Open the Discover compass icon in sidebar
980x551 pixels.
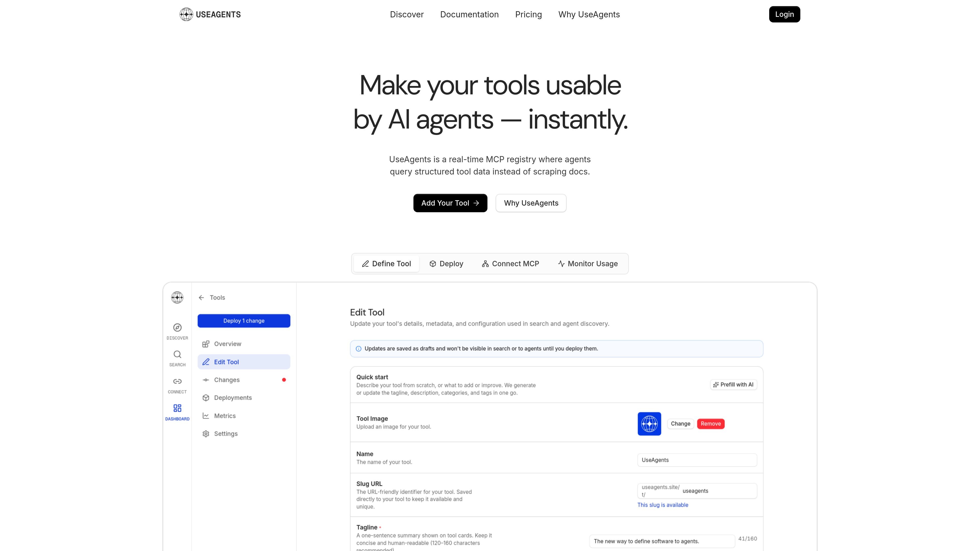click(177, 327)
